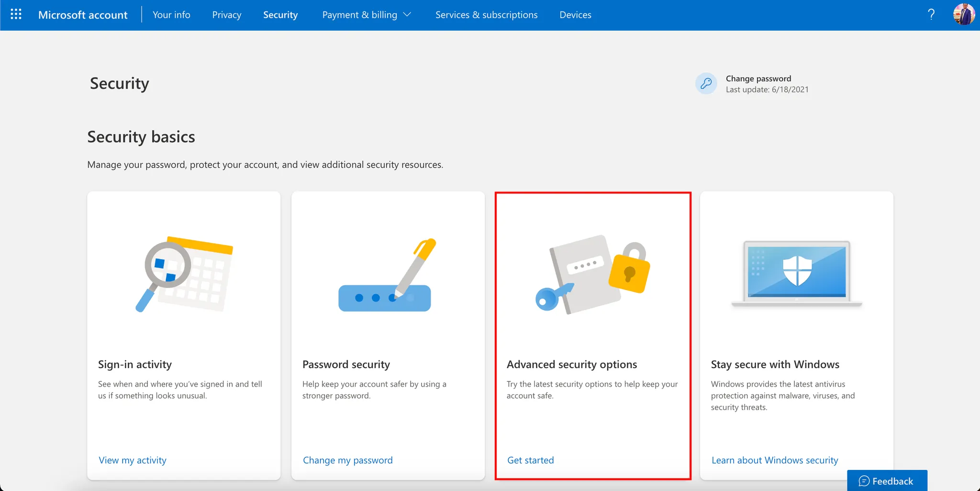Screen dimensions: 980x491
Task: Click the Microsoft account home link
Action: point(83,15)
